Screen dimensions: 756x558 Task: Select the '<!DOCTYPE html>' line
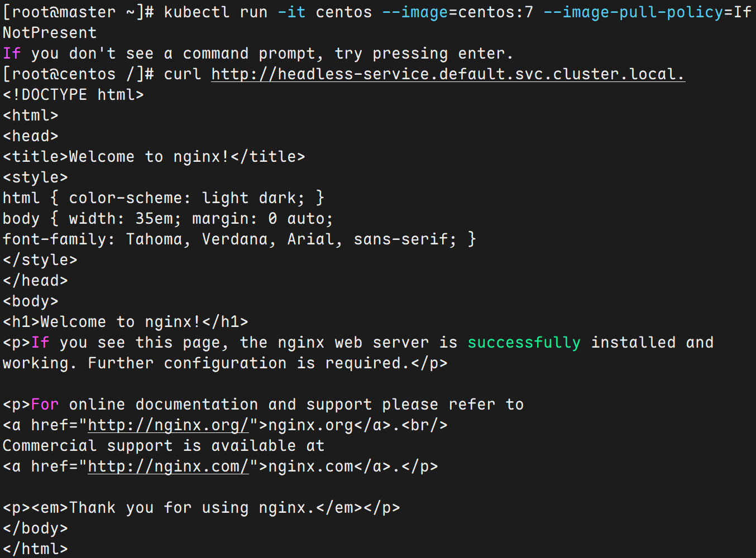click(x=73, y=95)
